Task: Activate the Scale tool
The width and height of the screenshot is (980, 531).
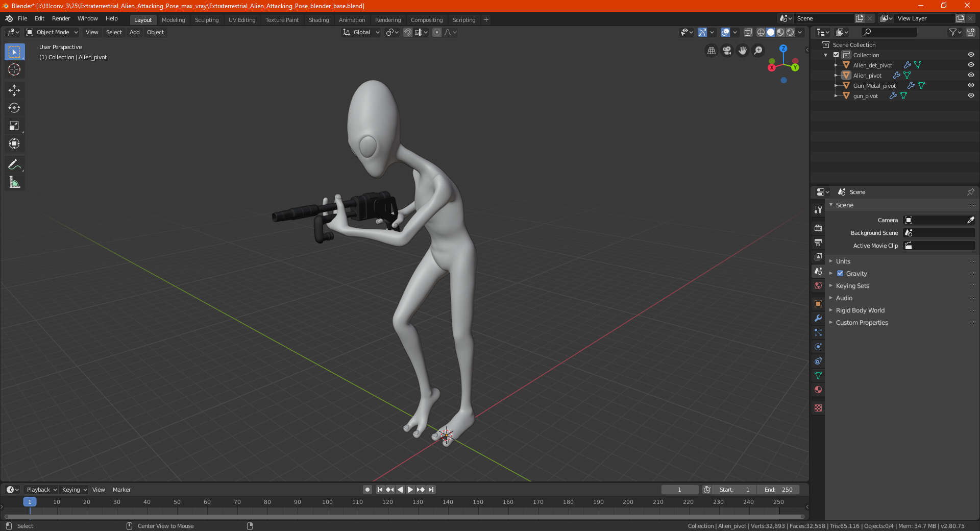Action: tap(14, 126)
